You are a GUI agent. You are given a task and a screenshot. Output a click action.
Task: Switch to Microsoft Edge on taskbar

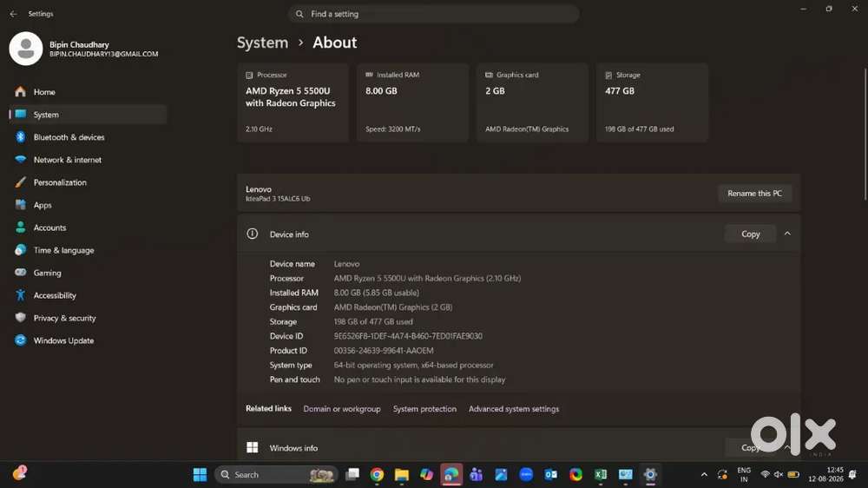[x=451, y=475]
